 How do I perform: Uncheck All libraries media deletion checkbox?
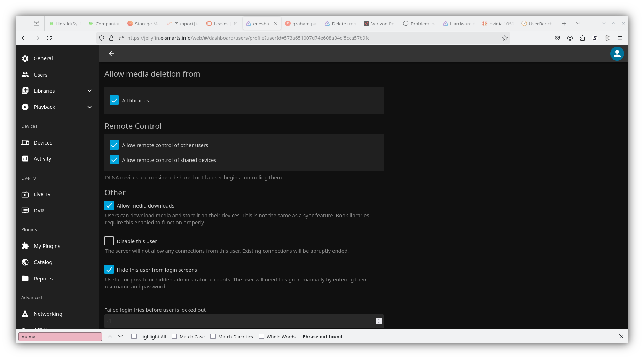tap(114, 100)
